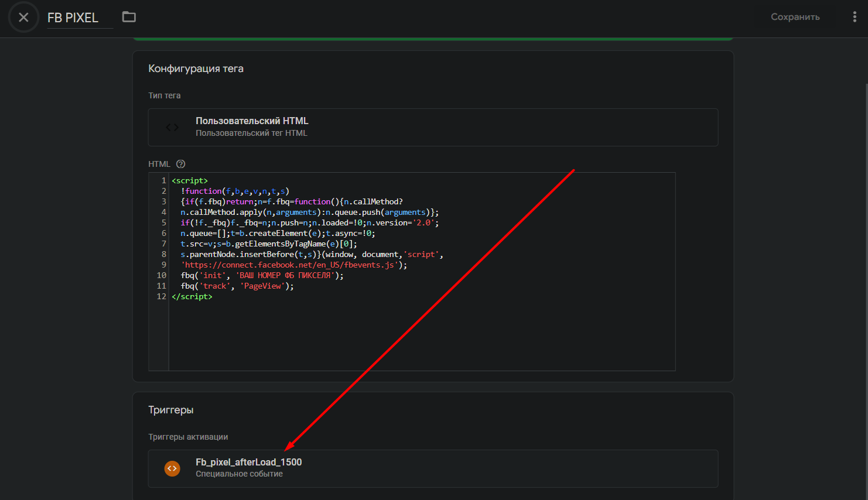
Task: Open the folder icon next to tag name
Action: pyautogui.click(x=129, y=17)
